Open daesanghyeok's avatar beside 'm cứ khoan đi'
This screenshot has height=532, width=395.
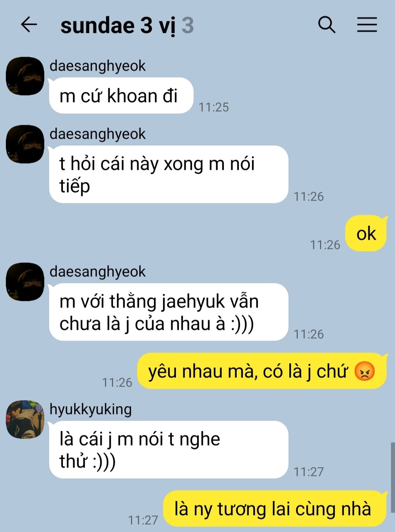point(25,76)
